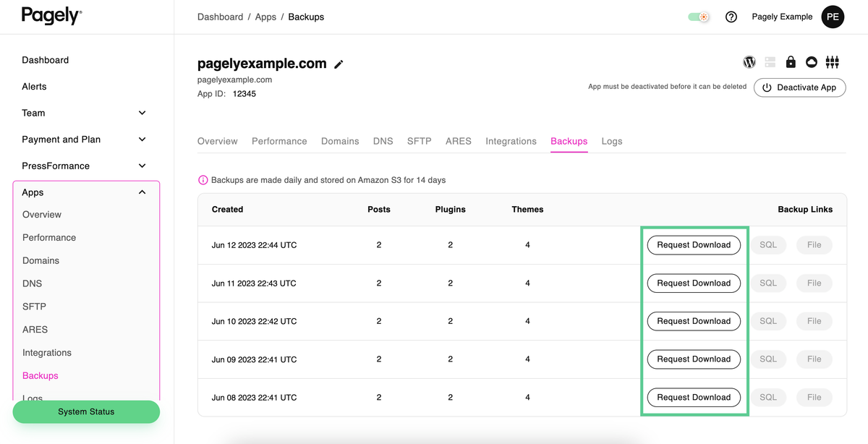Click the sliders settings icon
The image size is (868, 444).
click(833, 62)
